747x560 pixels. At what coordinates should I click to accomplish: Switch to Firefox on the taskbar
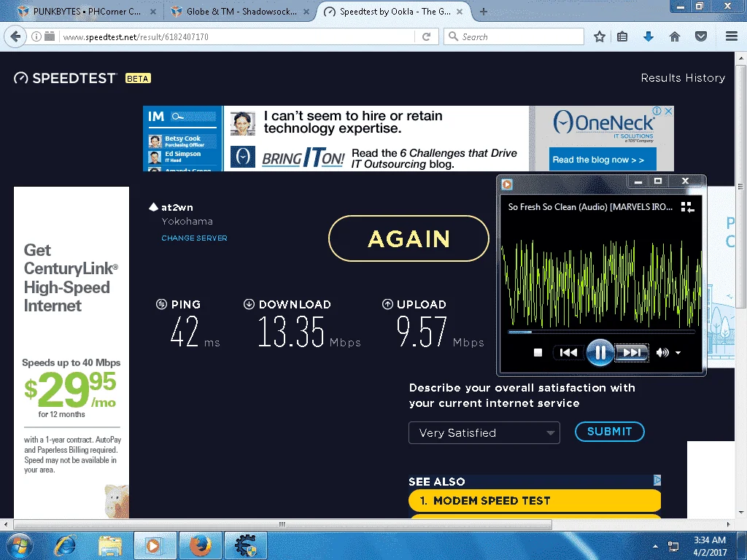tap(200, 545)
